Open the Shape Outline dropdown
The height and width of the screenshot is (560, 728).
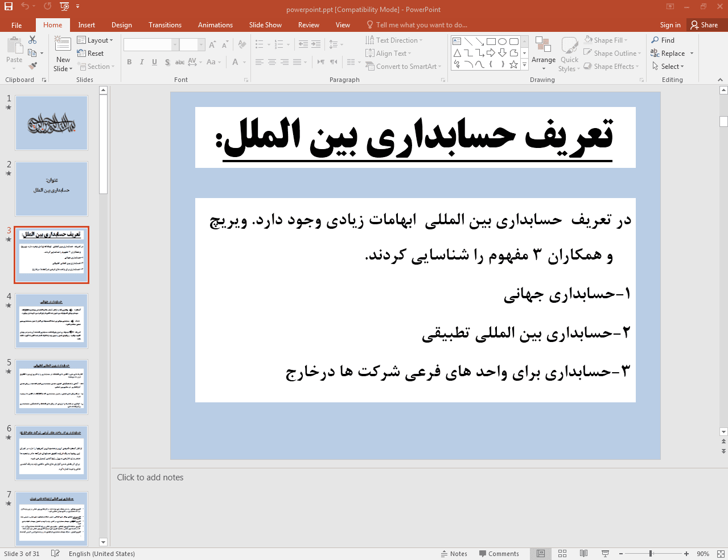click(612, 53)
